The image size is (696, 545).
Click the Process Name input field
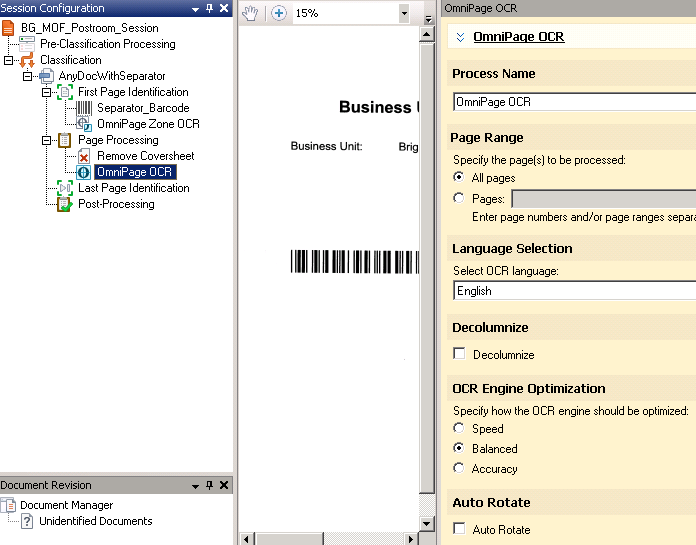(574, 102)
